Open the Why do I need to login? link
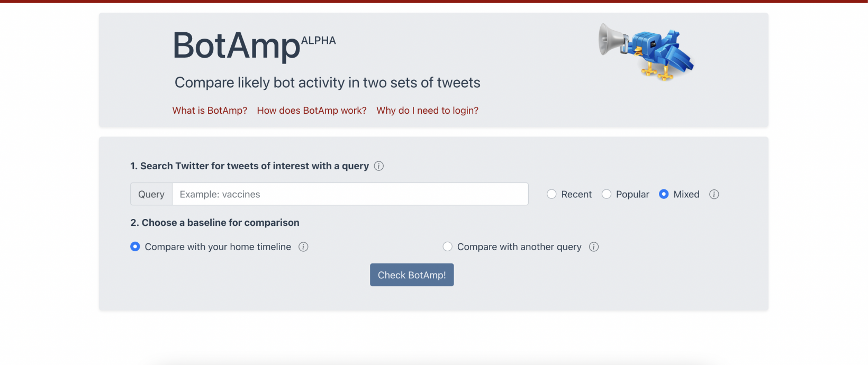The image size is (868, 365). click(427, 110)
